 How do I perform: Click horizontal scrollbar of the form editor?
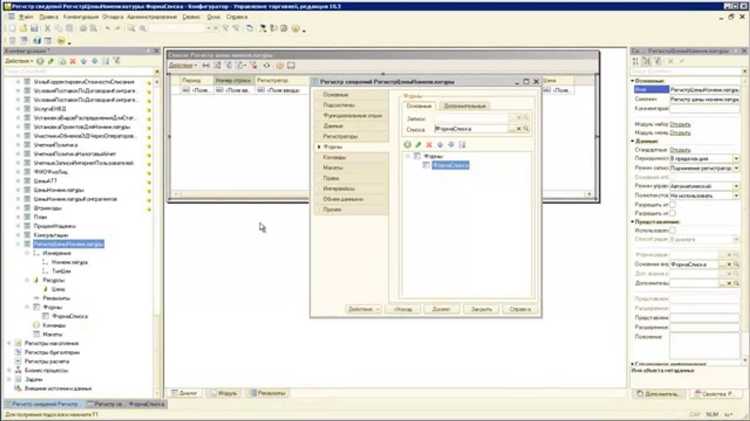pyautogui.click(x=383, y=194)
